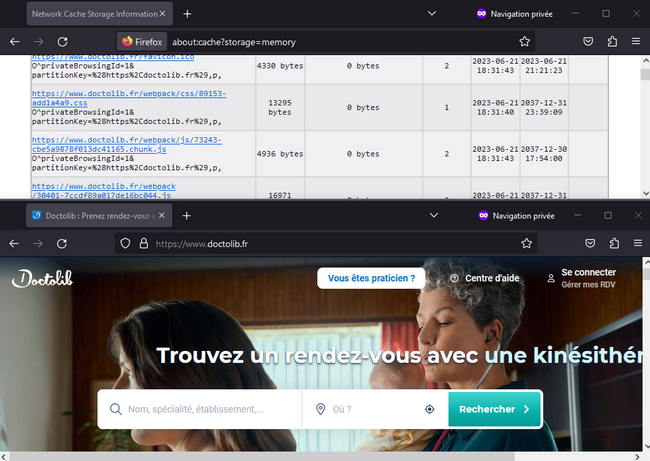Open the 30401-7ccdf89a017de16bc044.js entry link

[104, 191]
